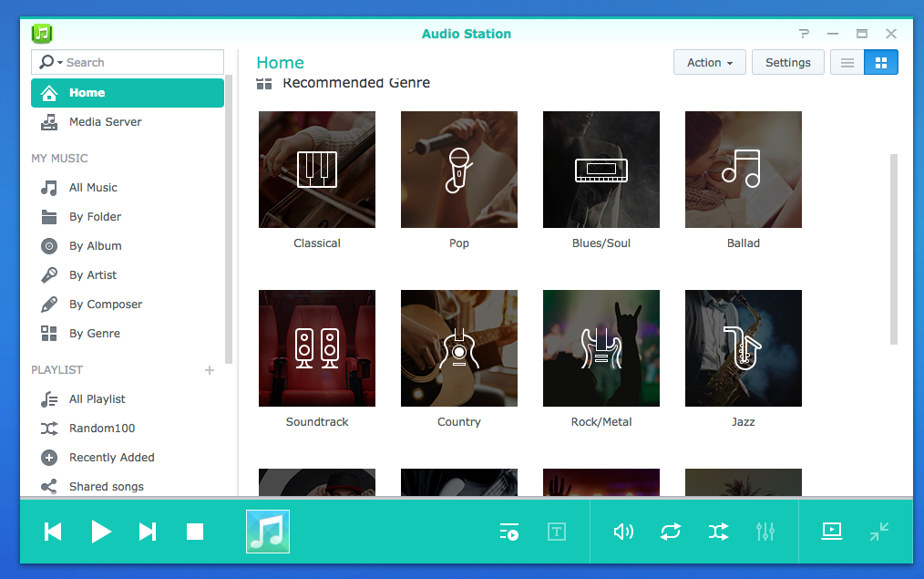Open the Soundtrack genre tile
This screenshot has width=924, height=579.
[317, 348]
